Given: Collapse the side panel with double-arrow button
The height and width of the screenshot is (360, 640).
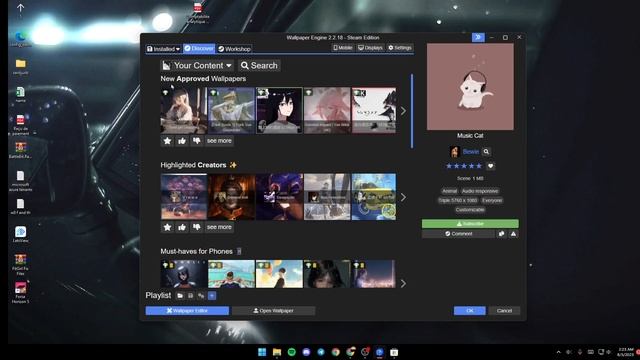Looking at the screenshot, I should [478, 37].
